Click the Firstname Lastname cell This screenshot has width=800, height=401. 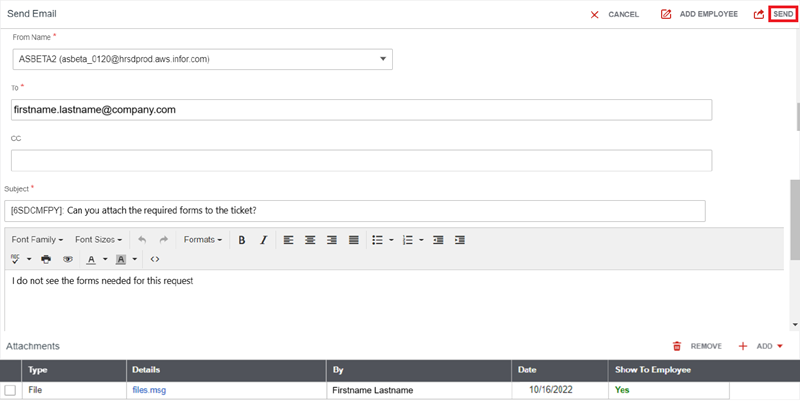[419, 390]
